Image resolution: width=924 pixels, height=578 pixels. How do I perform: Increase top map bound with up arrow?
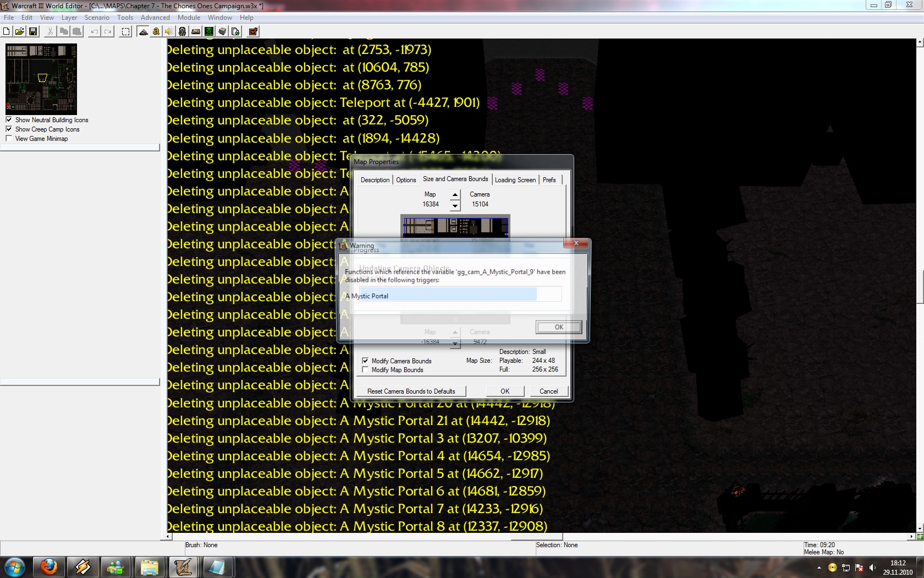pyautogui.click(x=455, y=195)
